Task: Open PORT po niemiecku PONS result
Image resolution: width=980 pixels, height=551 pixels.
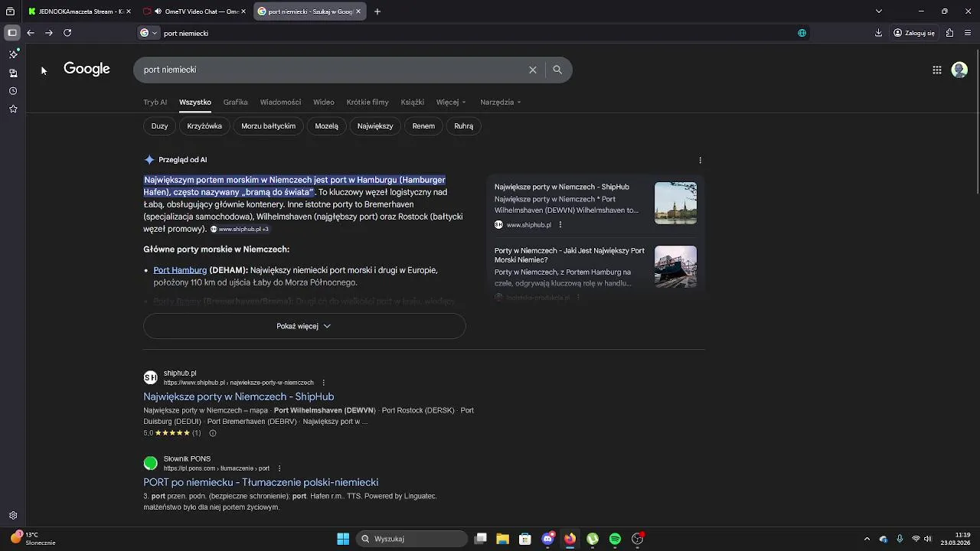Action: (x=261, y=482)
